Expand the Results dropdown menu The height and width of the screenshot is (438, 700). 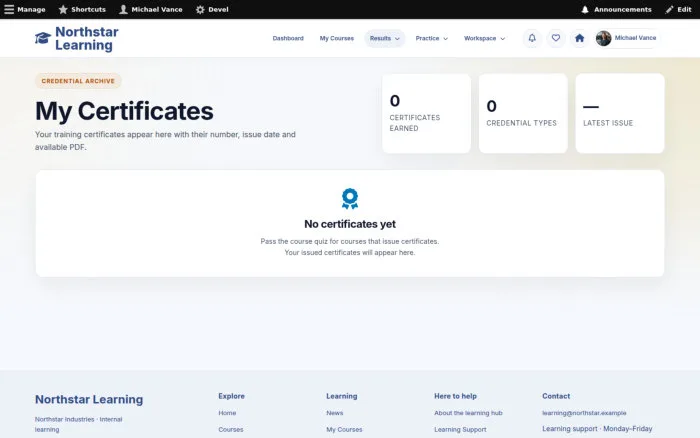click(x=384, y=38)
